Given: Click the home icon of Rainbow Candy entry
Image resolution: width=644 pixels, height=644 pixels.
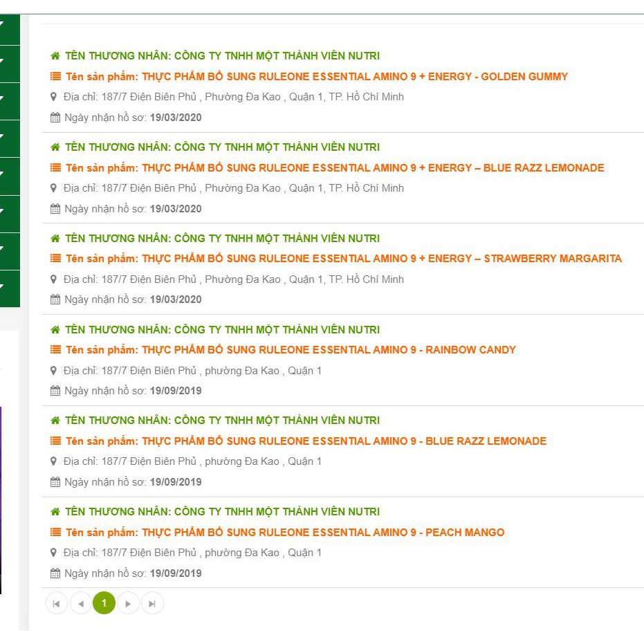Looking at the screenshot, I should 55,330.
